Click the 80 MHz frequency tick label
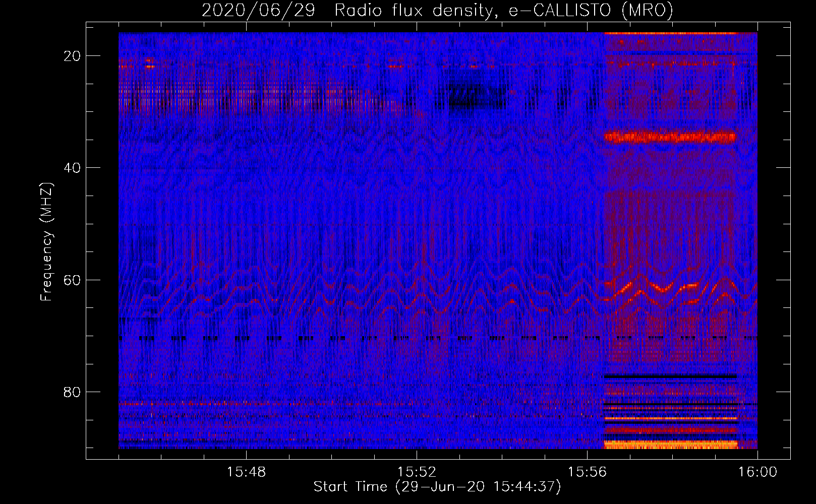 point(73,392)
